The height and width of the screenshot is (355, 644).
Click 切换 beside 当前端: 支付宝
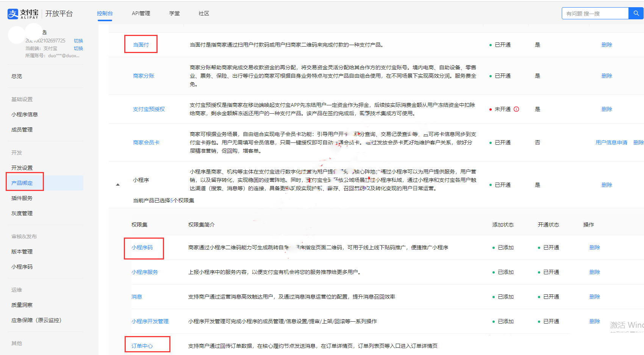[x=78, y=48]
